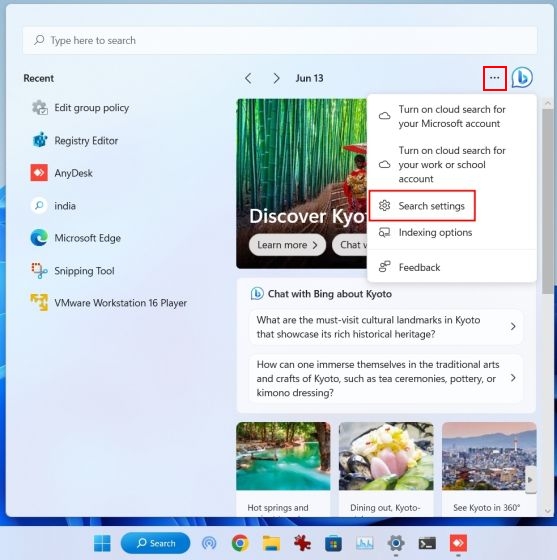
Task: Open AnyDesk from the Recent list
Action: pos(62,173)
